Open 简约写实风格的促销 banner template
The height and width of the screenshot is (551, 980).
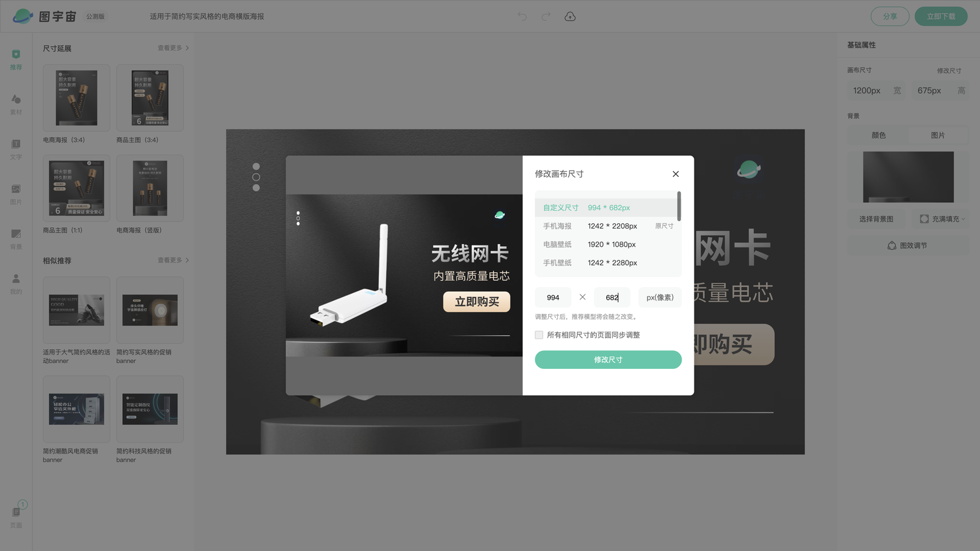tap(150, 310)
